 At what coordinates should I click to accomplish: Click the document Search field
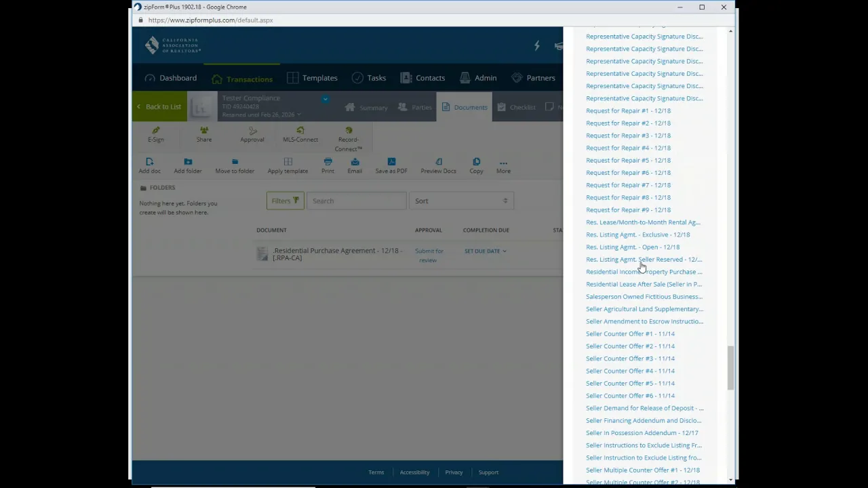coord(356,201)
